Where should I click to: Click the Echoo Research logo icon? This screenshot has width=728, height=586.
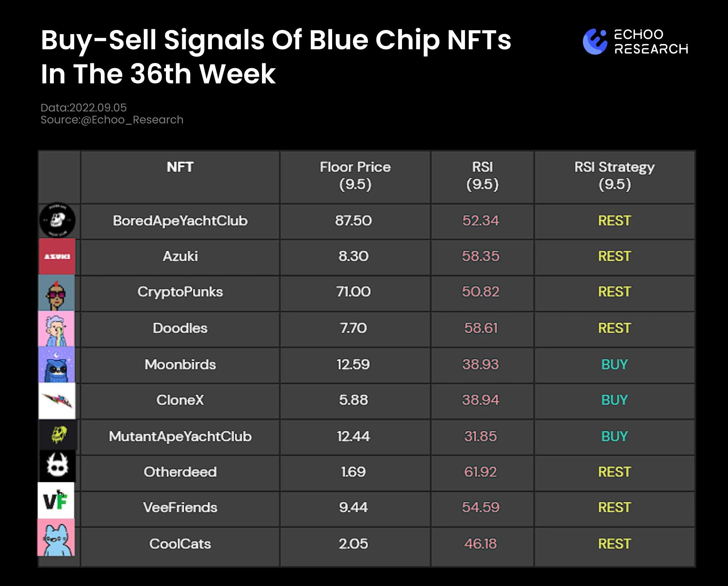pos(595,42)
